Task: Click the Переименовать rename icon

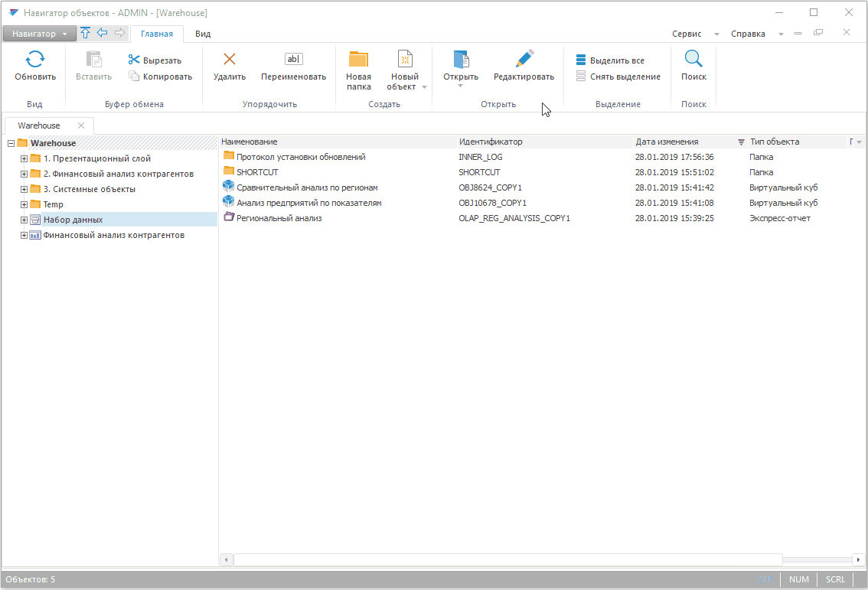Action: pyautogui.click(x=293, y=60)
